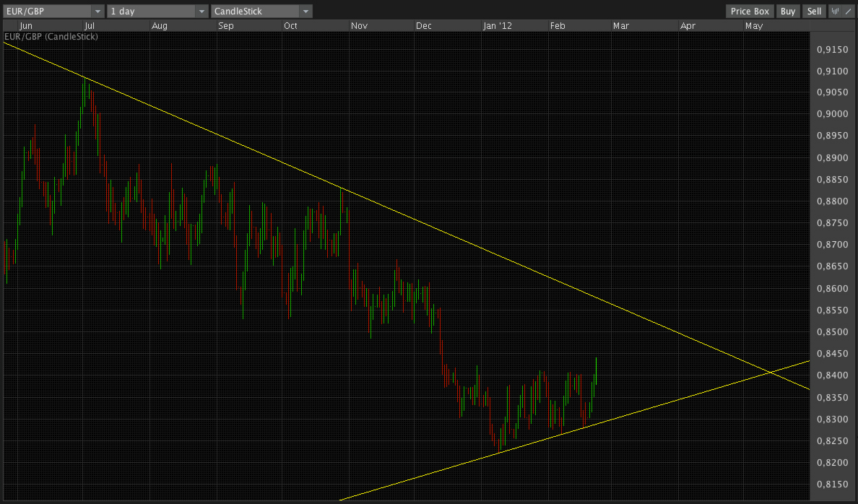Viewport: 858px width, 504px height.
Task: Select the bar chart indicator icon
Action: tap(835, 11)
